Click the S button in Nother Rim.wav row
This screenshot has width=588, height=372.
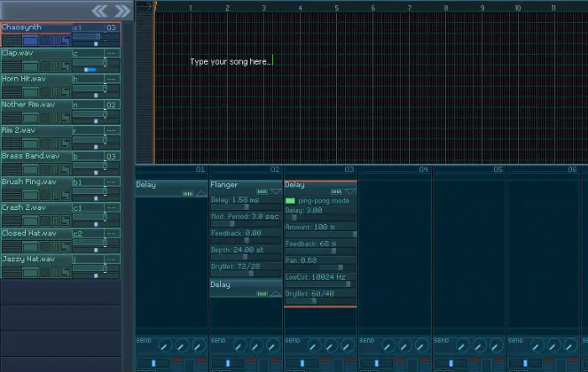[66, 118]
